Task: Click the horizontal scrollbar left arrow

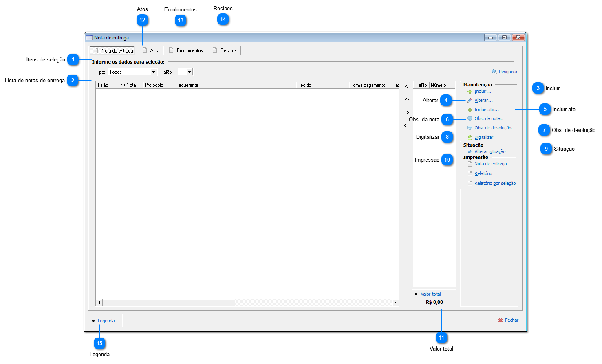Action: tap(99, 303)
